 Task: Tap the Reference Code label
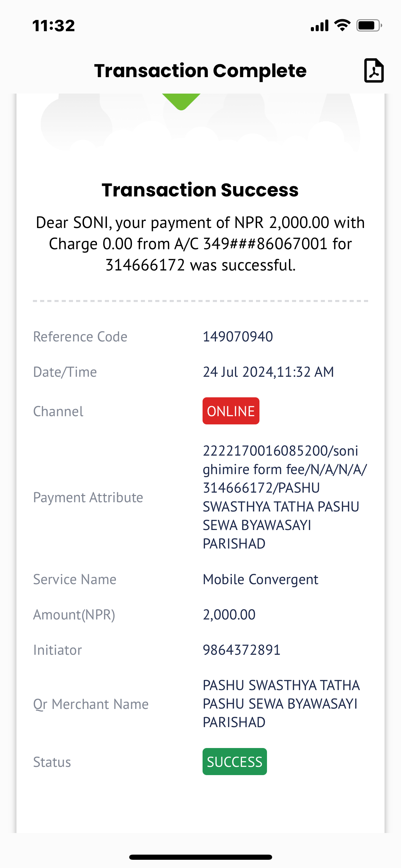[80, 337]
